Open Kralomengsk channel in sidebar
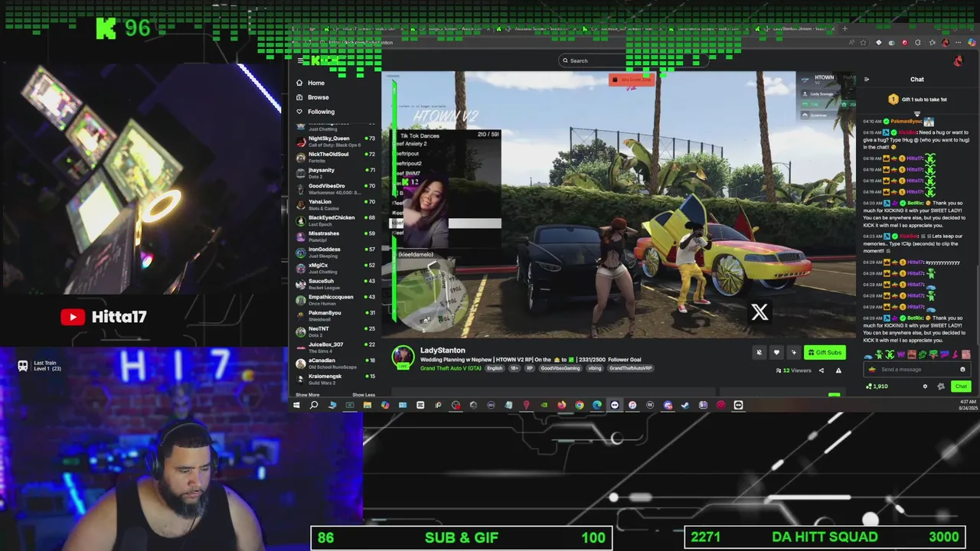Viewport: 980px width, 551px height. click(x=335, y=379)
